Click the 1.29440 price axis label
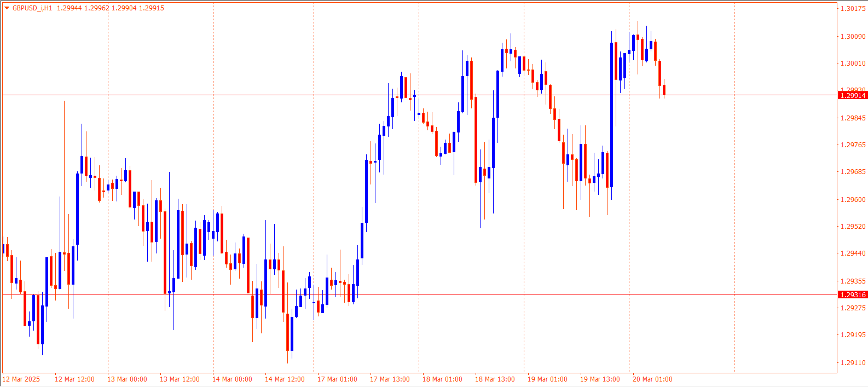The width and height of the screenshot is (868, 387). (x=853, y=253)
